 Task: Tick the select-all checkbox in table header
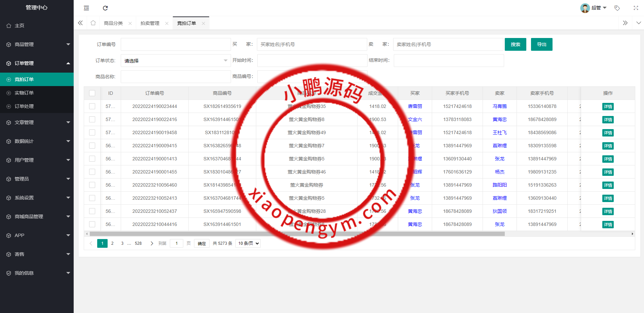(92, 93)
